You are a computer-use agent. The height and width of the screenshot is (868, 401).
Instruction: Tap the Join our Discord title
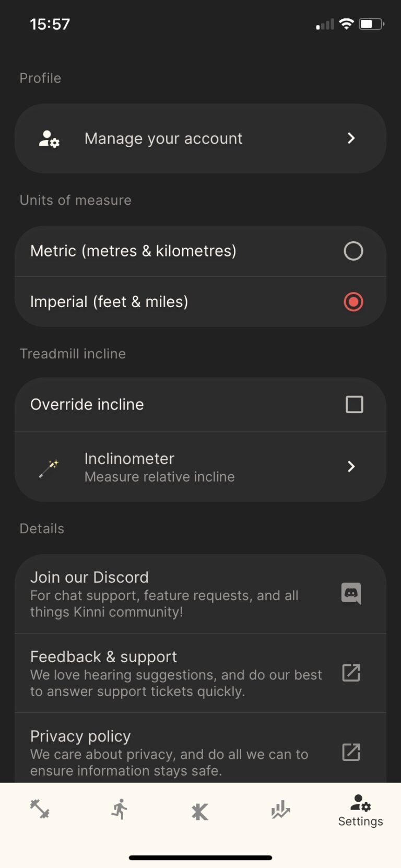pos(89,577)
